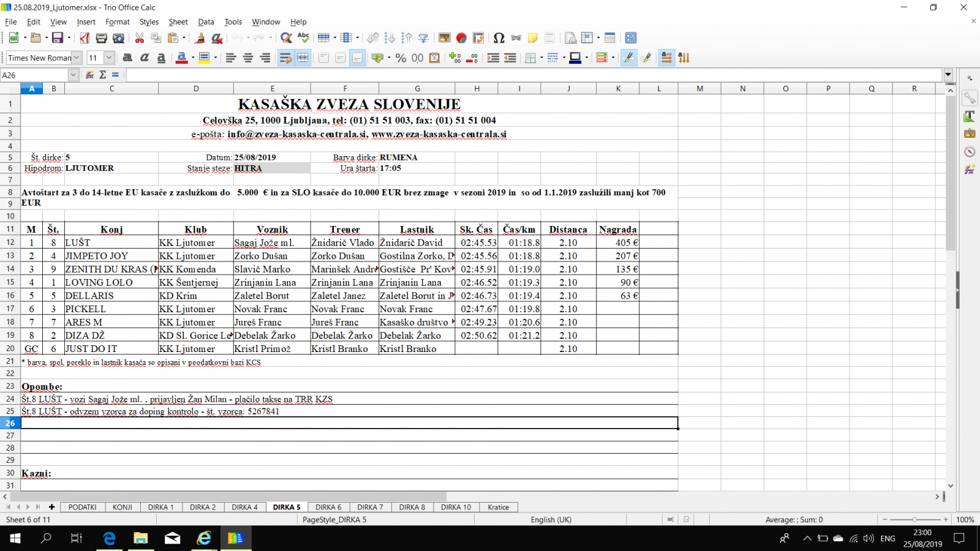Click the AutoFilter funnel icon
Image resolution: width=980 pixels, height=551 pixels.
[423, 38]
